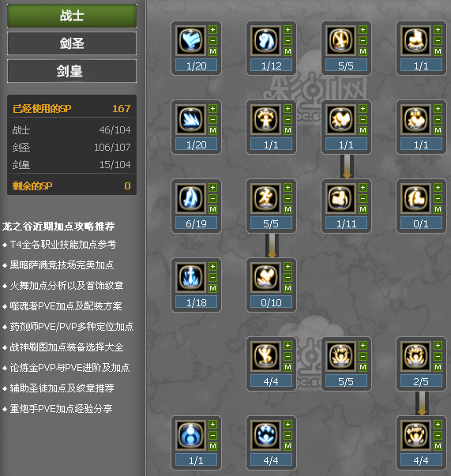Image resolution: width=451 pixels, height=476 pixels.
Task: Switch to the 剑皇 class tab
Action: click(72, 71)
